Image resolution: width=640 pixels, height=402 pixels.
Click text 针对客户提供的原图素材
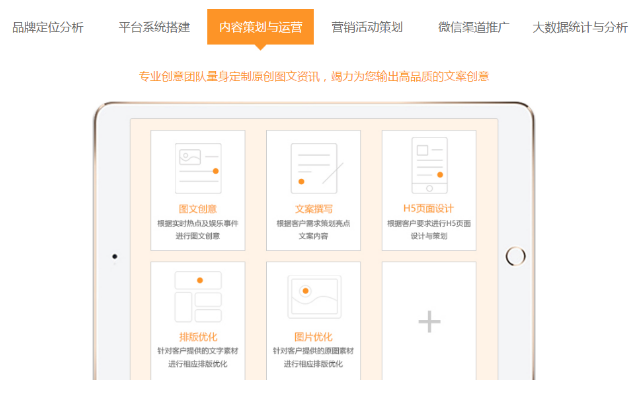pyautogui.click(x=313, y=351)
